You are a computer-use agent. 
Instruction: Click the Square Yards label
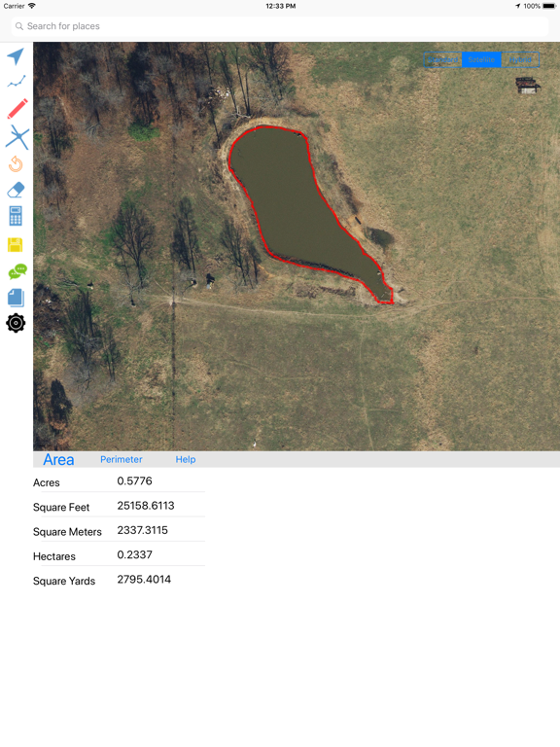click(x=64, y=582)
